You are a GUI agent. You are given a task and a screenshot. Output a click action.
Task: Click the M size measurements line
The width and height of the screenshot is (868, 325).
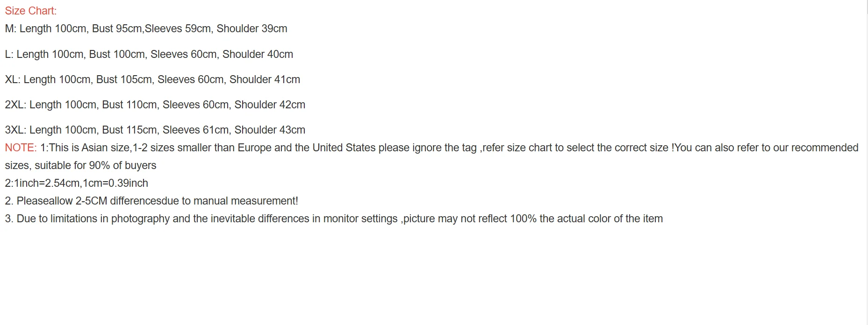(x=146, y=28)
